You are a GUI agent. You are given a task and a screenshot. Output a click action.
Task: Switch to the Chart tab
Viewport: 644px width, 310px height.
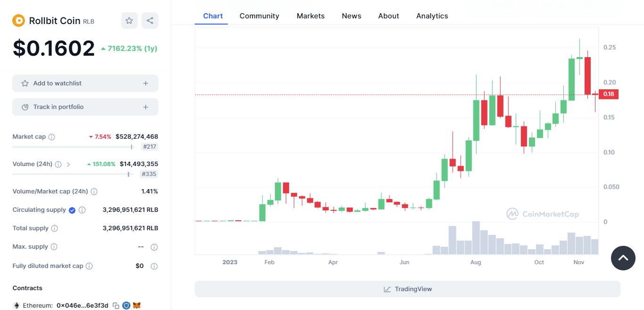(x=213, y=16)
